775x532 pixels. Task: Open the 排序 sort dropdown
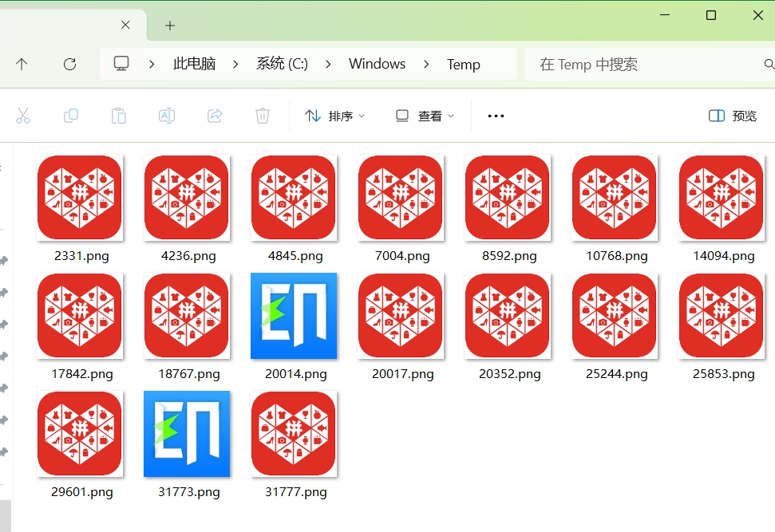pyautogui.click(x=335, y=116)
